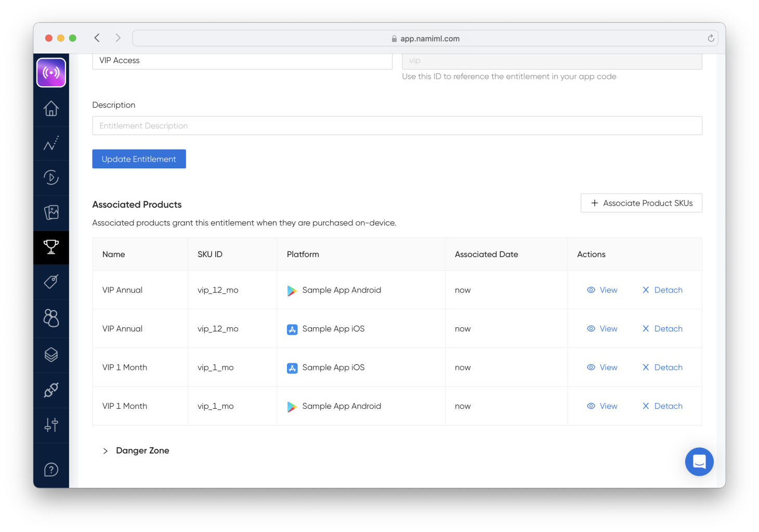Click the macOS green maximize window button
Screen dimensions: 759x532
[73, 38]
